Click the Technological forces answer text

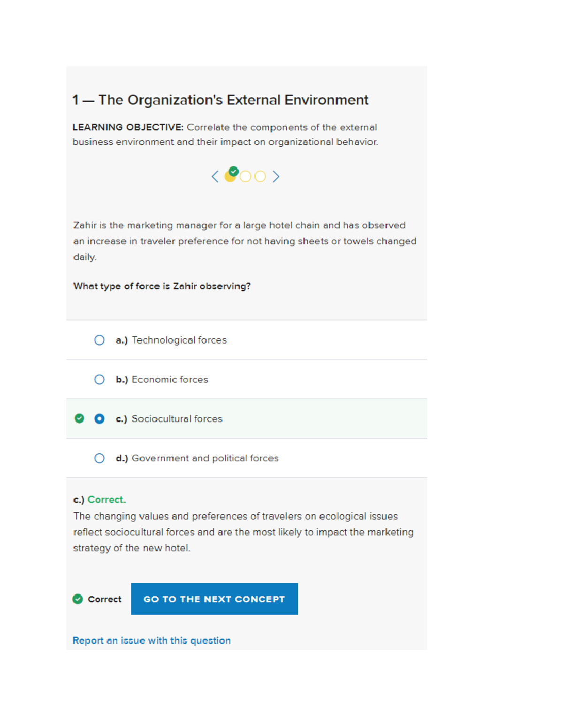click(179, 340)
